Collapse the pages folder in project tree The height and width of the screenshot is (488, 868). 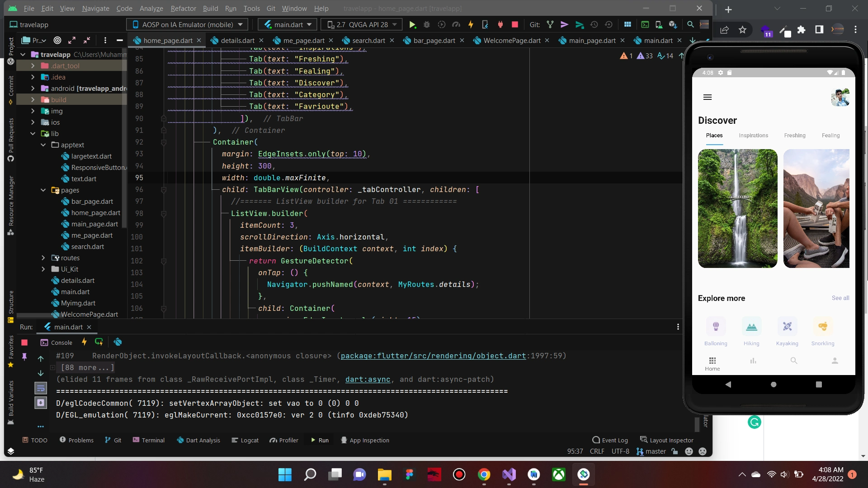(x=43, y=190)
